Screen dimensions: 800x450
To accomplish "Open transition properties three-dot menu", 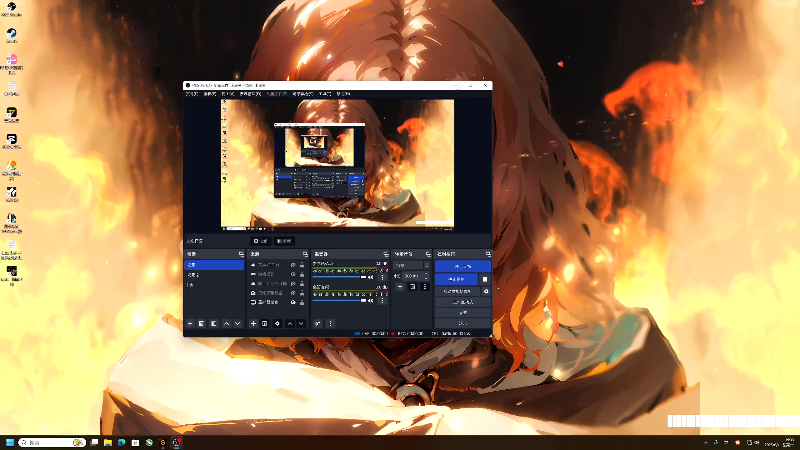I will pos(424,287).
